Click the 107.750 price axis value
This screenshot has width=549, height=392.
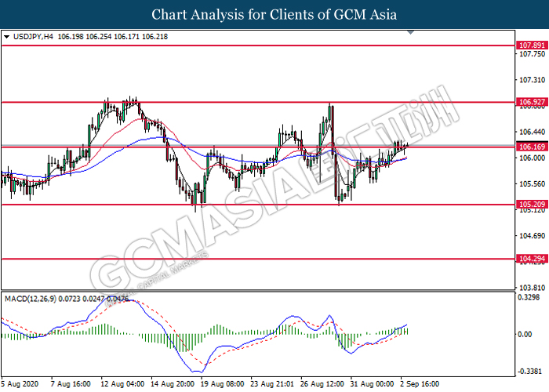(532, 54)
